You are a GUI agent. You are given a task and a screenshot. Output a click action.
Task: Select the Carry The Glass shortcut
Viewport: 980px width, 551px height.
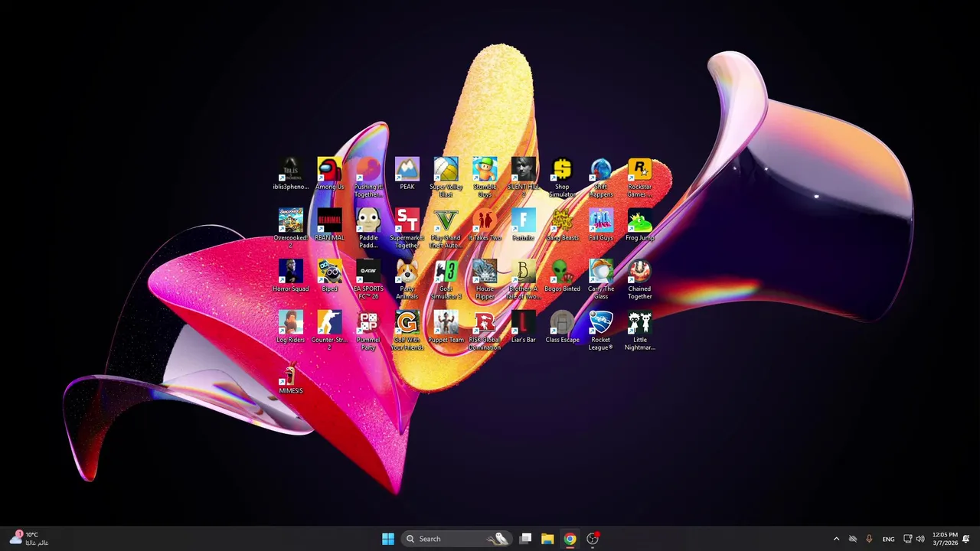(x=601, y=279)
